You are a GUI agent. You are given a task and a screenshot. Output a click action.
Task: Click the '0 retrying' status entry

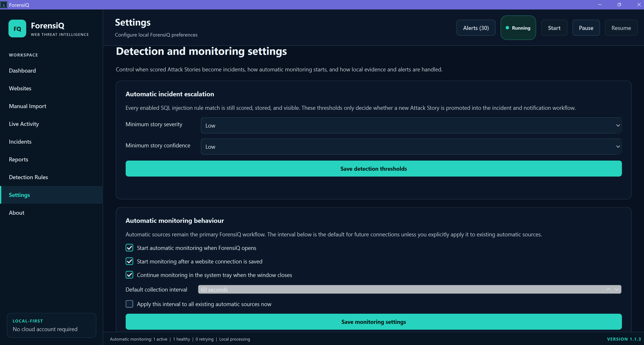tap(204, 339)
